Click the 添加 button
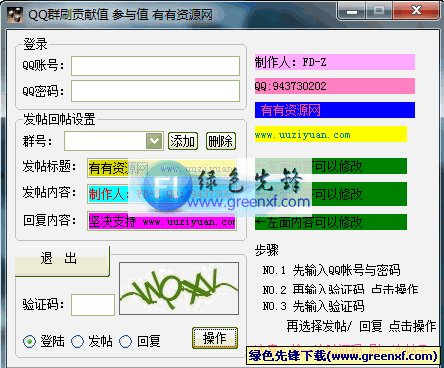Image resolution: width=444 pixels, height=368 pixels. [x=183, y=141]
